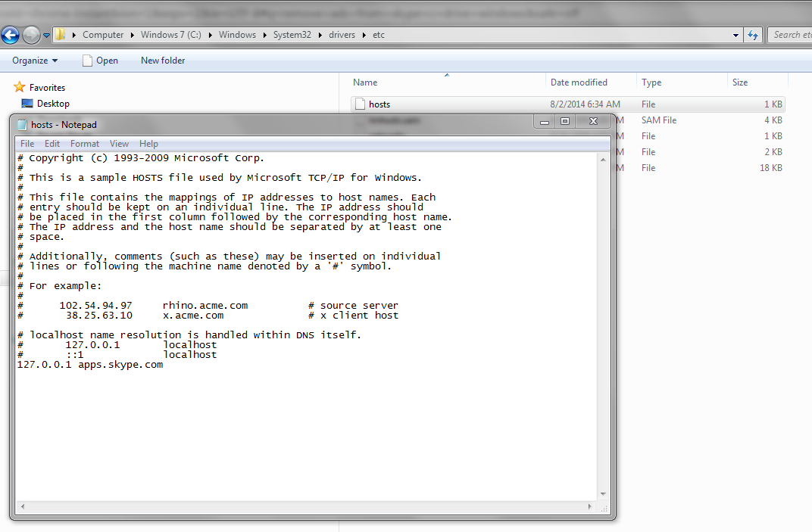Sort by Name column header
This screenshot has width=812, height=532.
click(x=365, y=82)
